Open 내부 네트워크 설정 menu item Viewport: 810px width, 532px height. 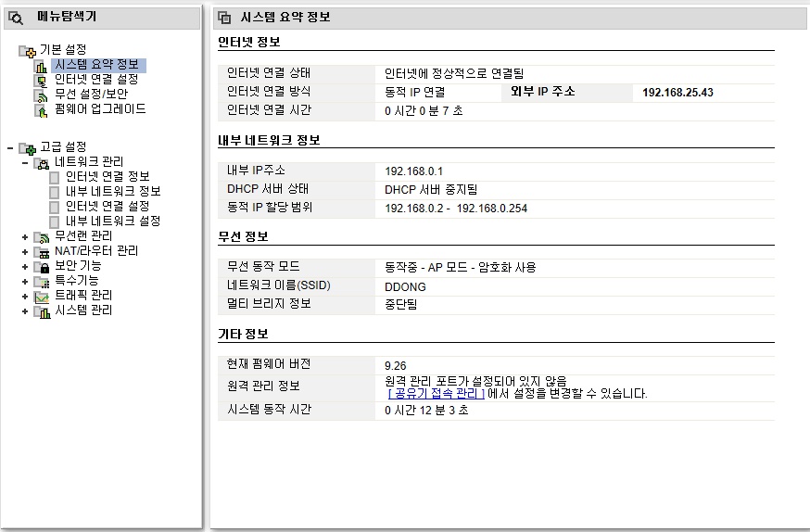click(113, 222)
